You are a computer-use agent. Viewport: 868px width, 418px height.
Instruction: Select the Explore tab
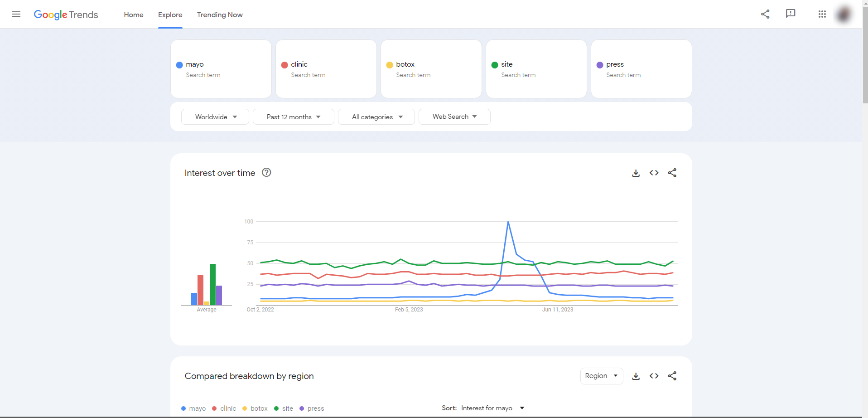[x=170, y=15]
